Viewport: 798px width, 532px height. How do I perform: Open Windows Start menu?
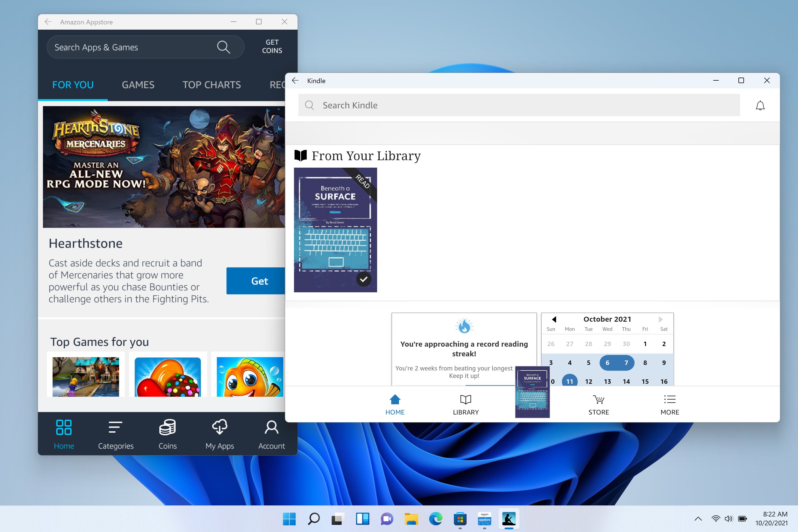tap(289, 518)
